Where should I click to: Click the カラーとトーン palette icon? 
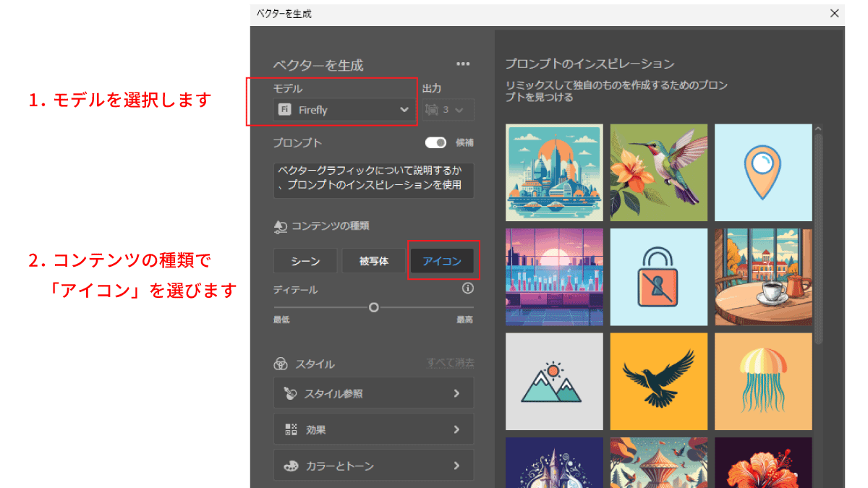291,466
